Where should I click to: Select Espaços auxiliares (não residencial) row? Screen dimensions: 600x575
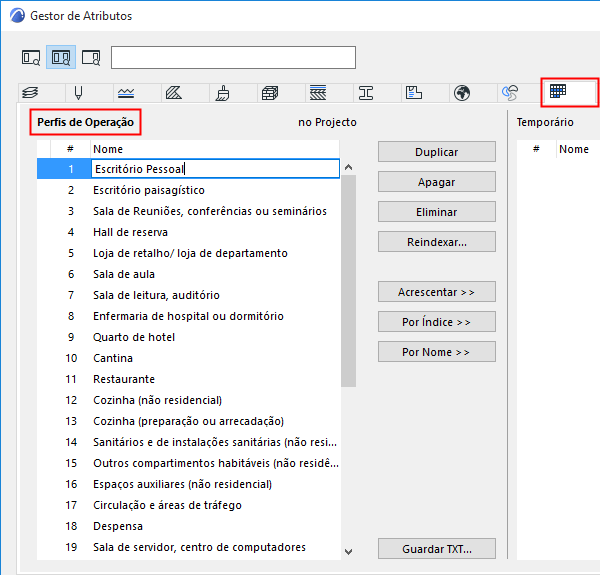pyautogui.click(x=188, y=485)
